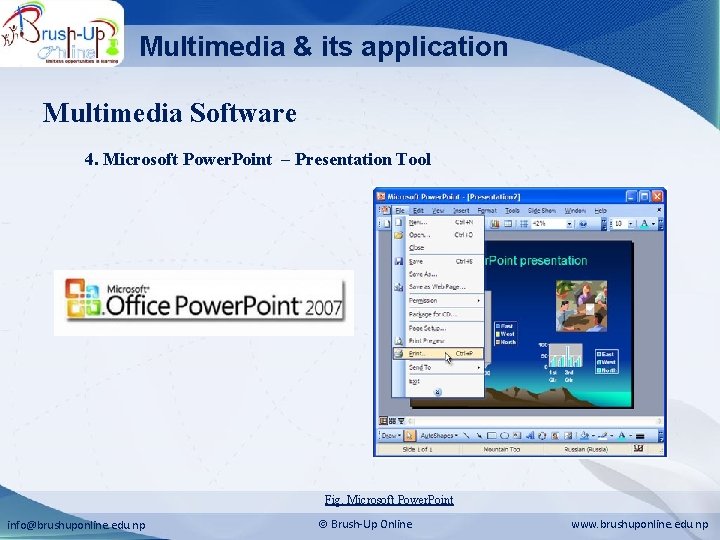Choose Save As... in the File menu

[x=438, y=274]
